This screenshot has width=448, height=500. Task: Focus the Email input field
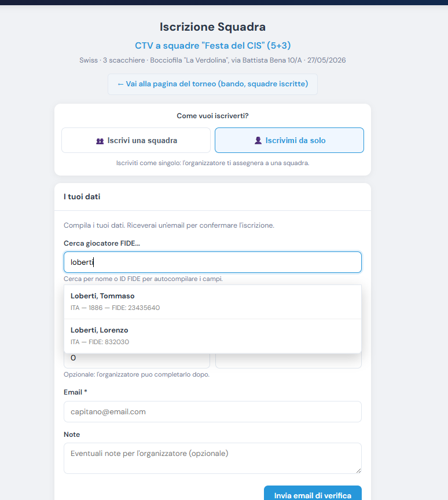(x=212, y=412)
